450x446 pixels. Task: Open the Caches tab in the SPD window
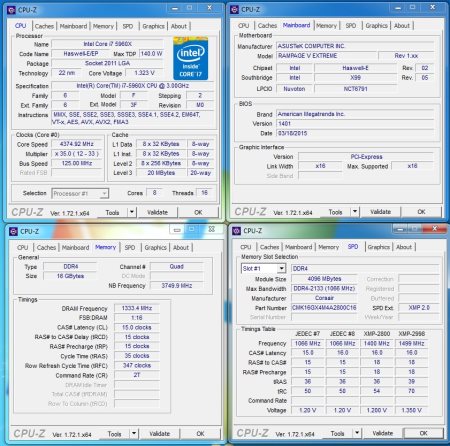click(x=269, y=247)
